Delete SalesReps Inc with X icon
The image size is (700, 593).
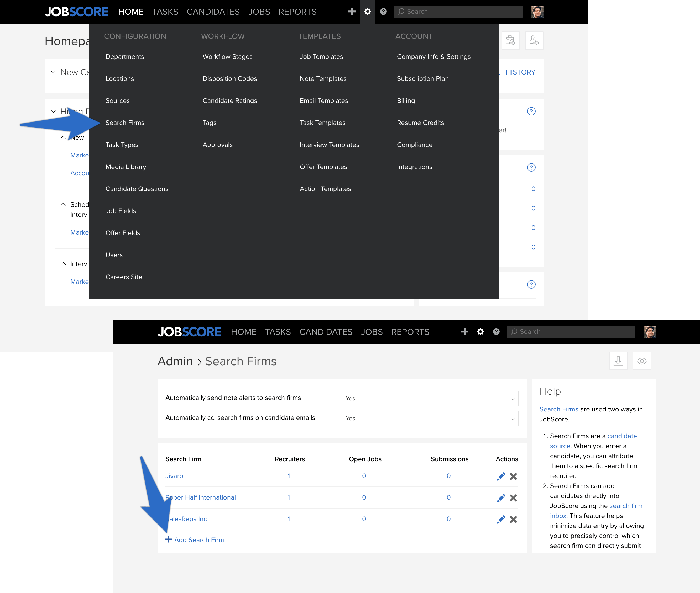pos(513,519)
